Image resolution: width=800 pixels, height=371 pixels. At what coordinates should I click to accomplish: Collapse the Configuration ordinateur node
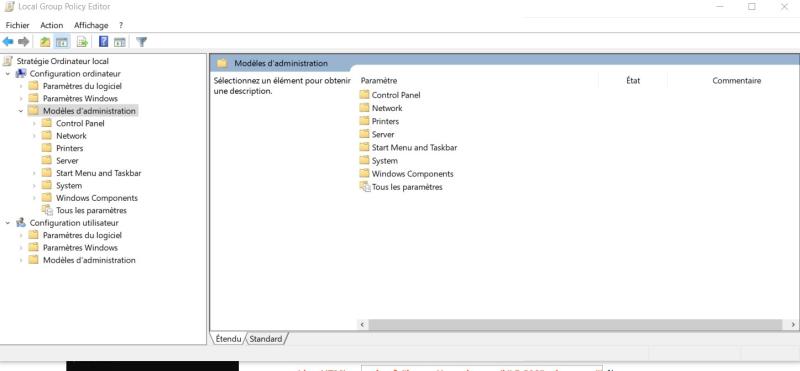coord(8,73)
